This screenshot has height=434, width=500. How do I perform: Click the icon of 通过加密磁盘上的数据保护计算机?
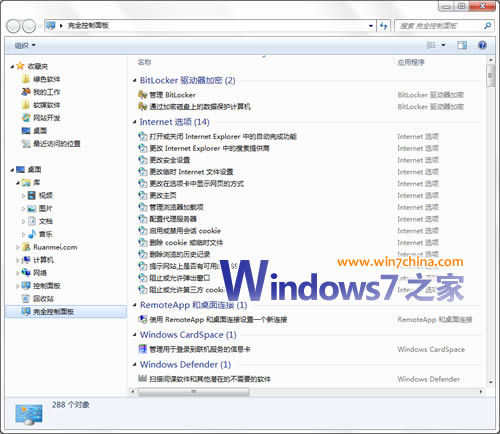(142, 107)
